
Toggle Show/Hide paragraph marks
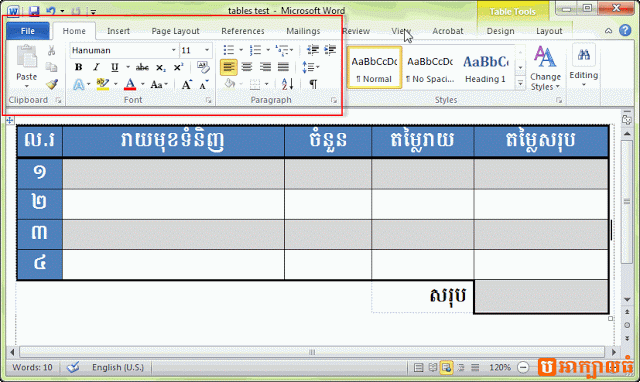pyautogui.click(x=313, y=84)
